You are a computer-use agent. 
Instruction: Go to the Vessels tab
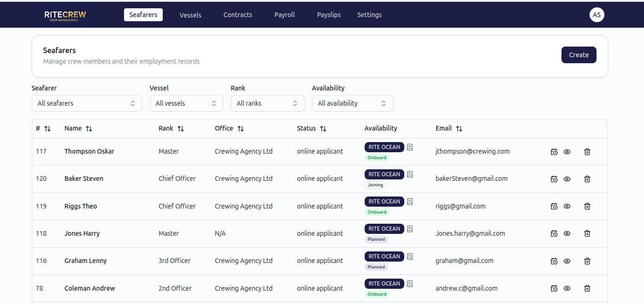pos(190,15)
